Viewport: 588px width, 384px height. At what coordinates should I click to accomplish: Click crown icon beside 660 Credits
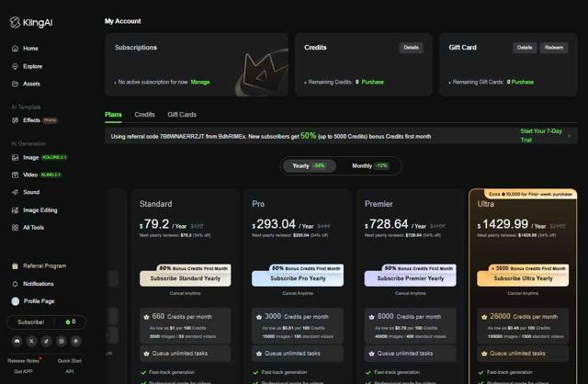click(146, 317)
